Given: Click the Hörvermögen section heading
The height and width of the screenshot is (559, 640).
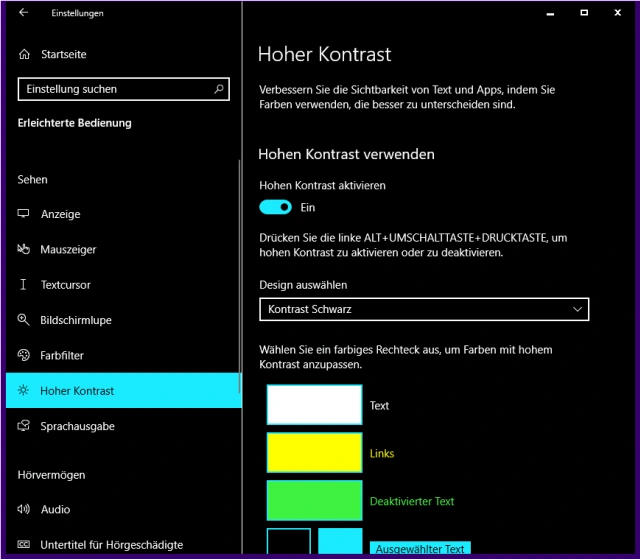Looking at the screenshot, I should (51, 475).
